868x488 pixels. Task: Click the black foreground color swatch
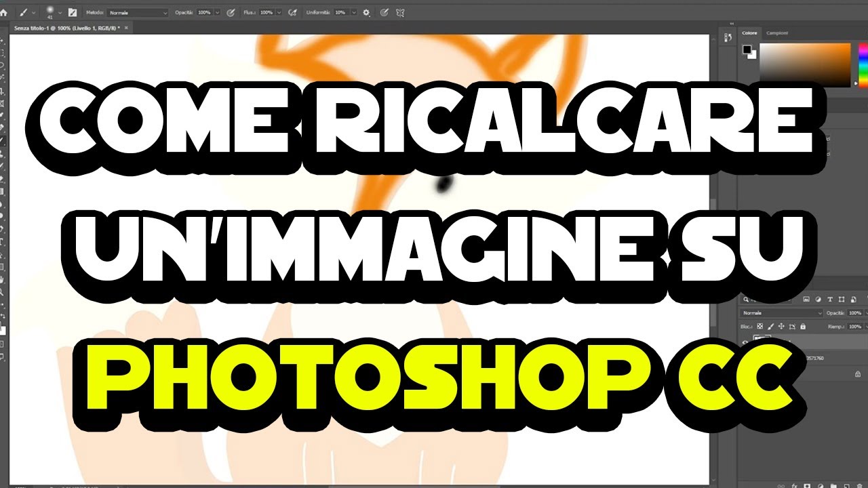[747, 49]
